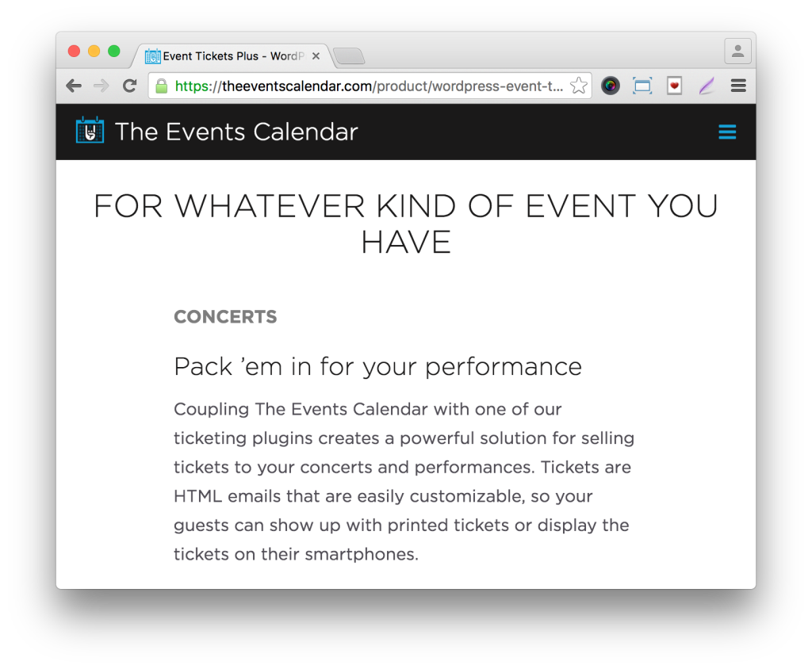Click the forward navigation arrow

[101, 85]
